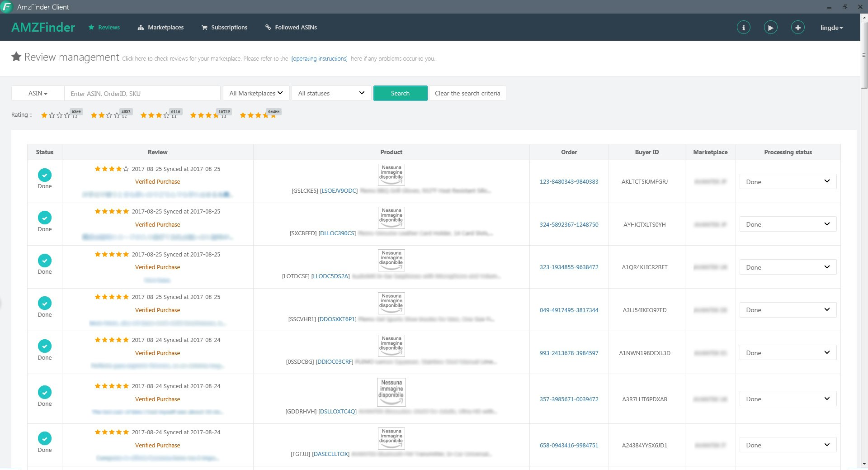Change processing status for order 123-8480343-9840383
This screenshot has width=868, height=470.
788,181
